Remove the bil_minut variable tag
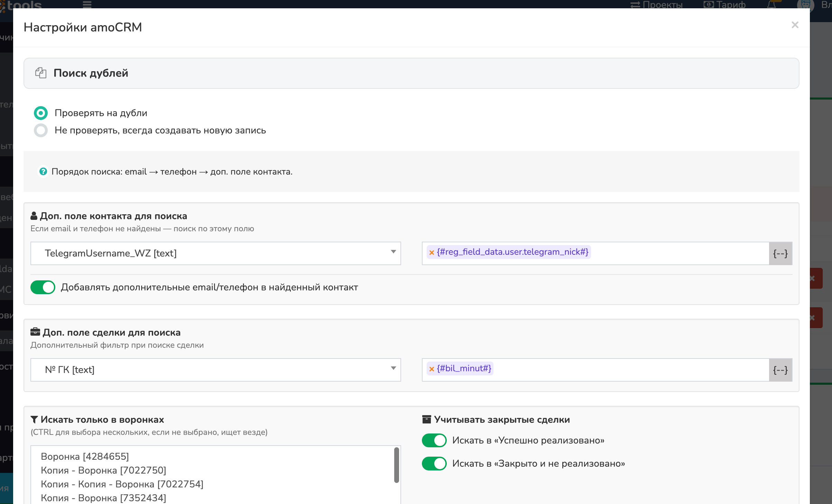 pos(432,369)
